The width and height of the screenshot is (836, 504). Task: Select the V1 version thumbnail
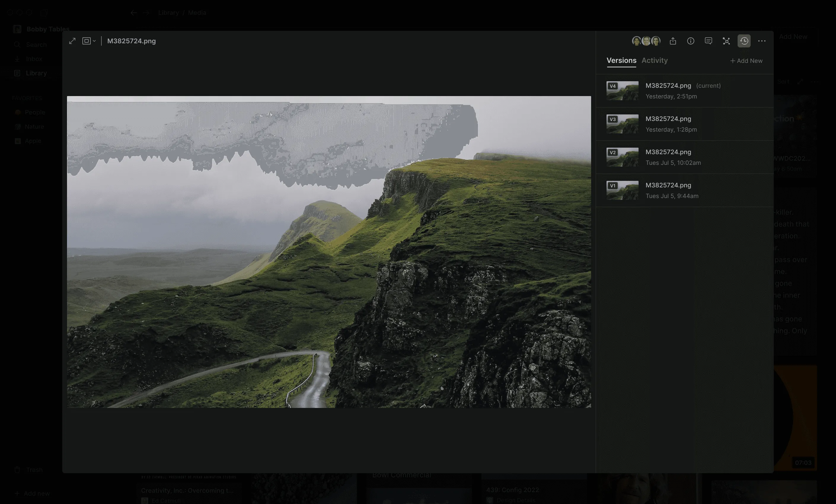pyautogui.click(x=622, y=190)
